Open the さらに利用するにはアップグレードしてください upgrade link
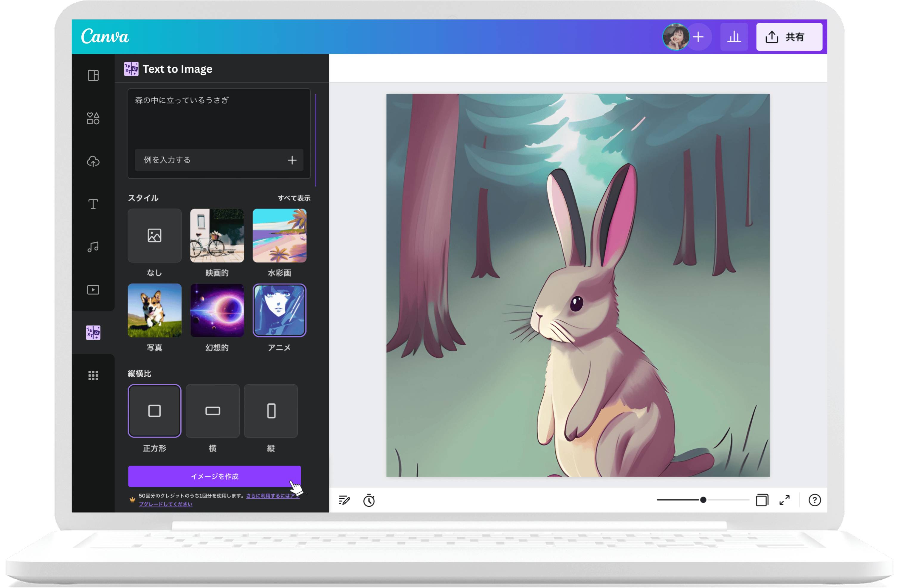The height and width of the screenshot is (588, 899). point(219,500)
